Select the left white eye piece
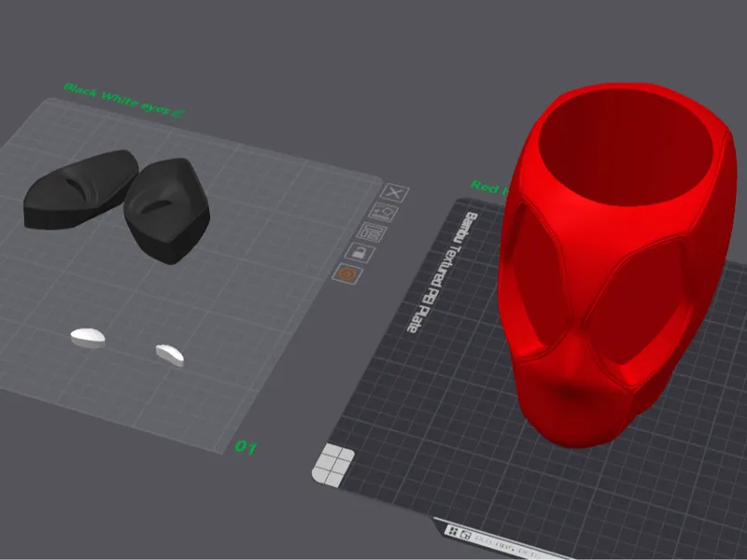The width and height of the screenshot is (747, 560). point(88,336)
